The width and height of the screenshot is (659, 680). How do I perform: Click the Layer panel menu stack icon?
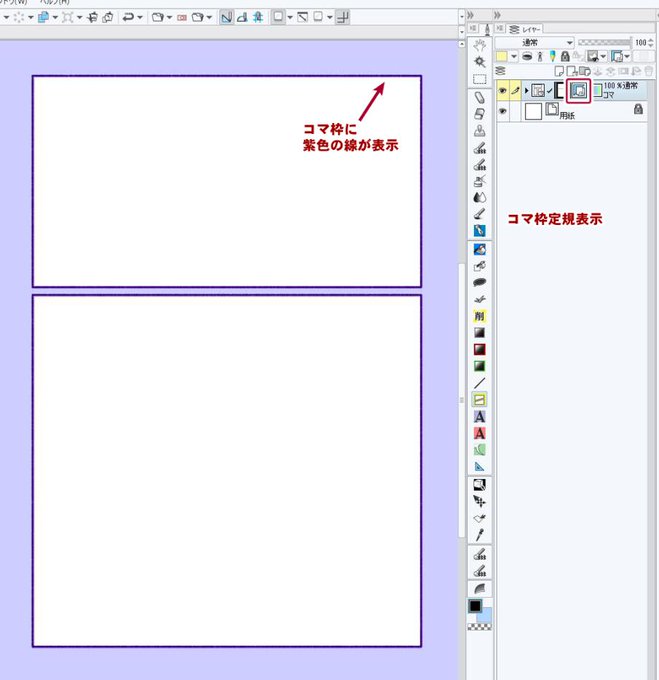500,70
